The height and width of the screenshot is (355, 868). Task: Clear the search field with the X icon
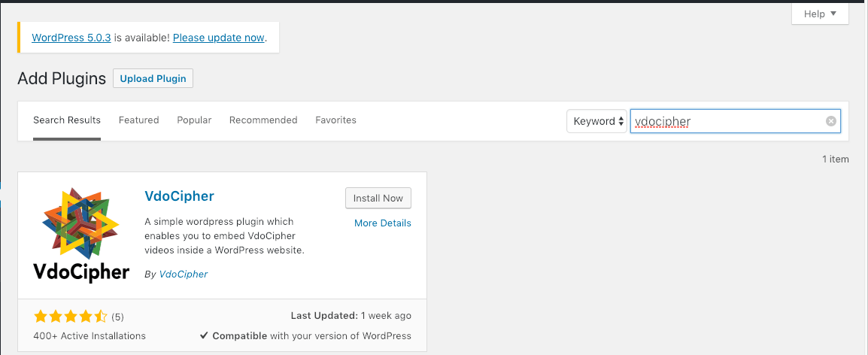click(x=830, y=121)
